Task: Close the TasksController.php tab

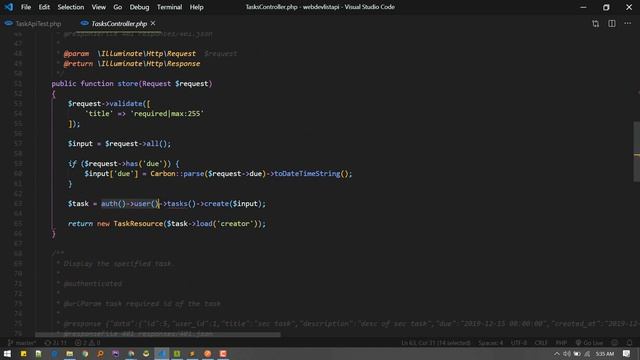Action: 153,23
